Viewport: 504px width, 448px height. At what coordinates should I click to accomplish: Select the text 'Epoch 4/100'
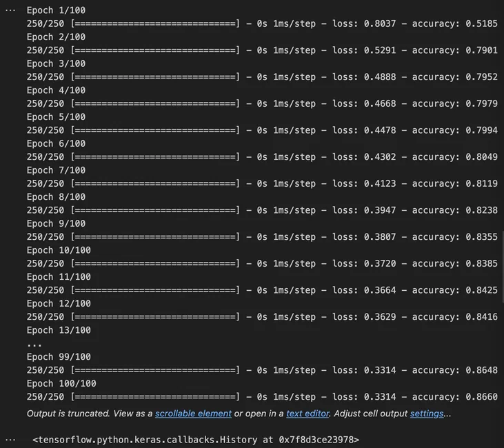[x=56, y=90]
